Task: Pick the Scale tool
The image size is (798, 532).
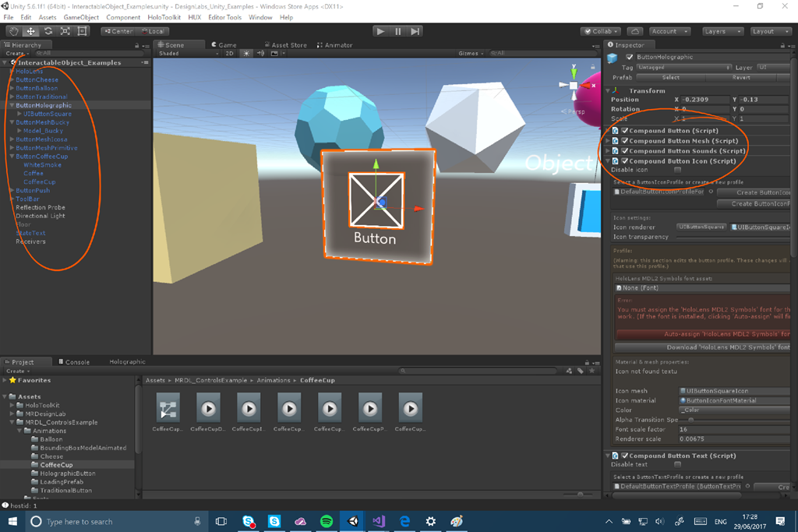Action: [65, 31]
